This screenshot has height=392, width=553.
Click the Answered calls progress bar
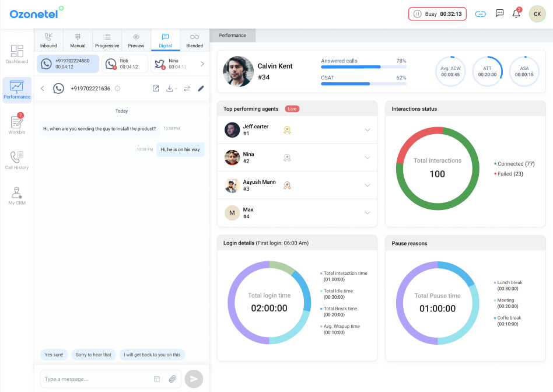coord(363,67)
